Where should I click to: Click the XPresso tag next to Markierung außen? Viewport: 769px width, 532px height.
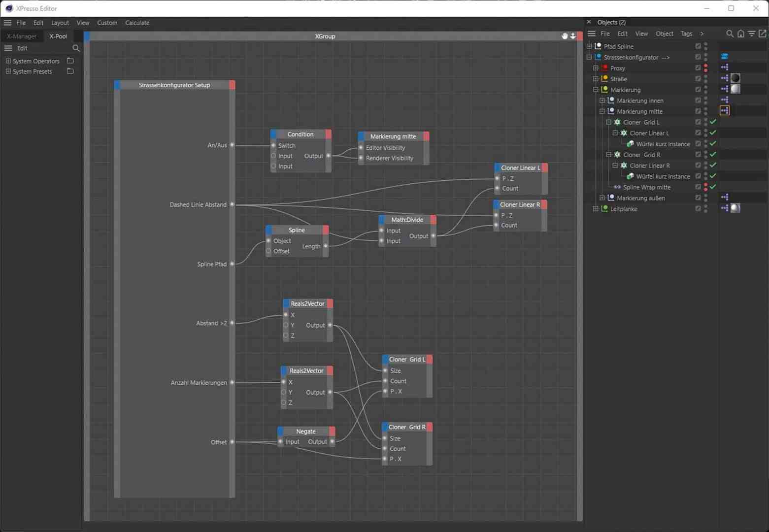[x=725, y=198]
